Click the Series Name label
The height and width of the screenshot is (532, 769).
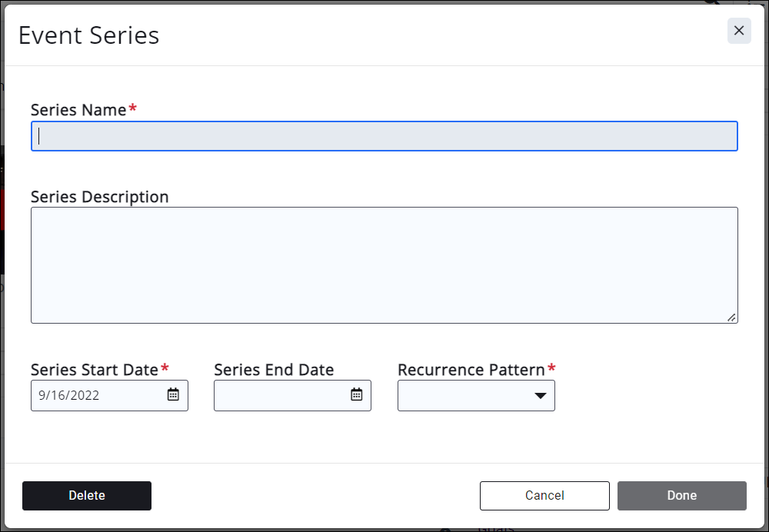point(78,110)
